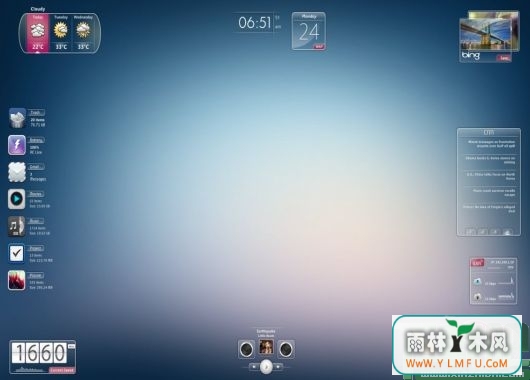
Task: Open the checkmark Project icon
Action: [17, 253]
